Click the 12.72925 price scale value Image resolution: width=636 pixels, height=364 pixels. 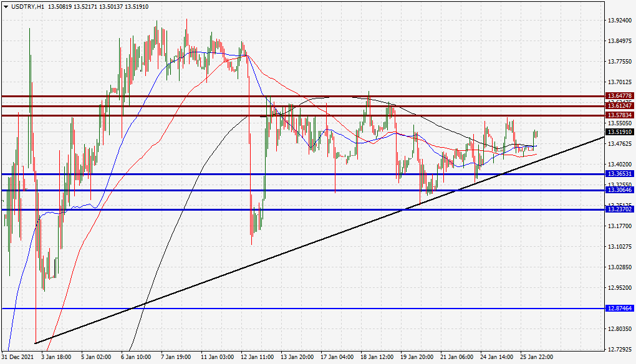(620, 350)
